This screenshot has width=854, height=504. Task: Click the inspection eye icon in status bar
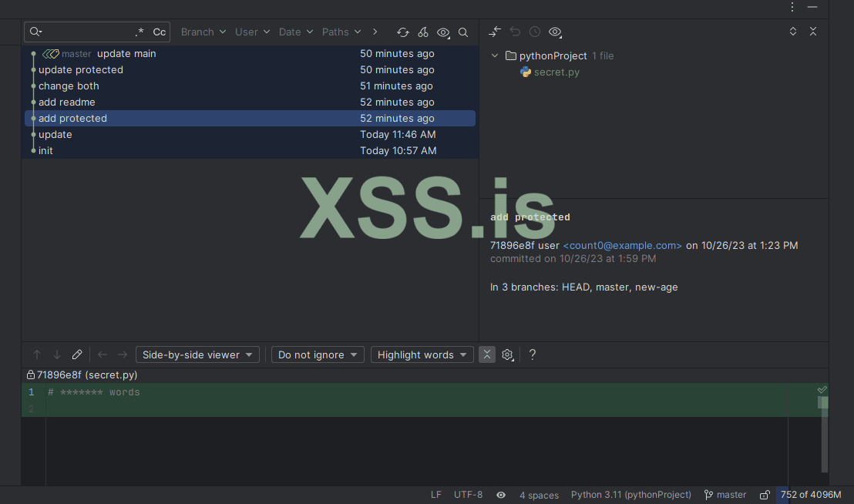(x=500, y=494)
